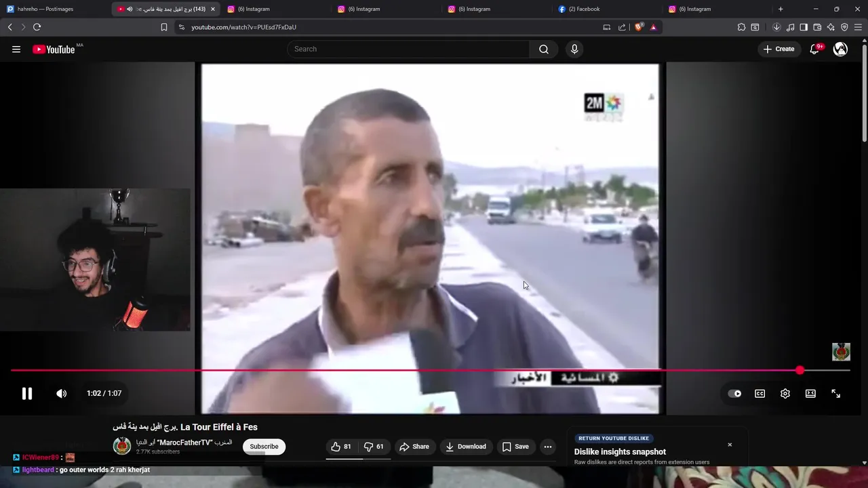This screenshot has width=868, height=488.
Task: Start voice search with microphone icon
Action: point(574,49)
